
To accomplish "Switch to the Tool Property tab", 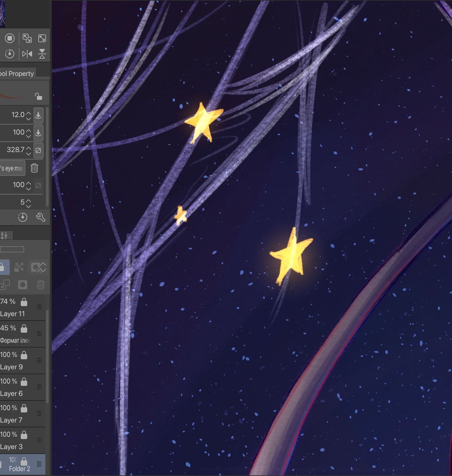I will 17,74.
